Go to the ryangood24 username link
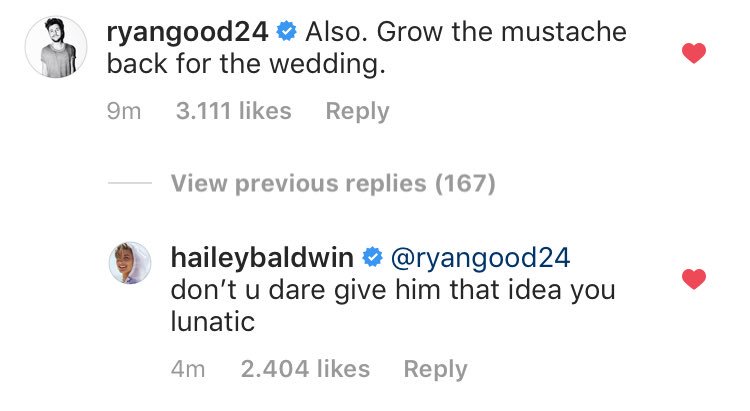 point(187,32)
